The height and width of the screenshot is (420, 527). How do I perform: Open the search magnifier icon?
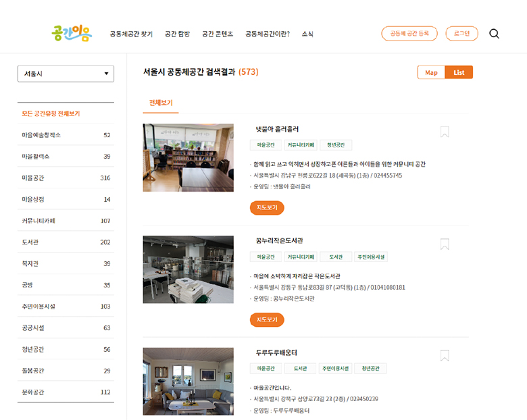click(x=494, y=34)
